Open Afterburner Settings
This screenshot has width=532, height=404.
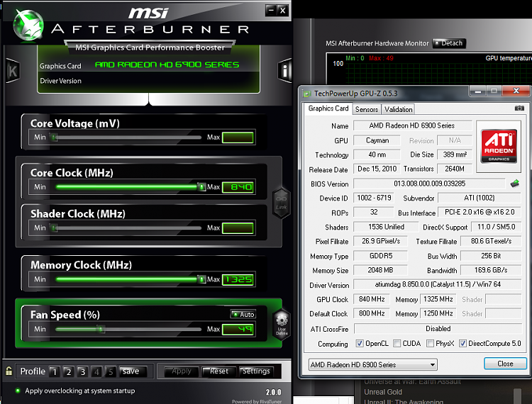[x=256, y=371]
